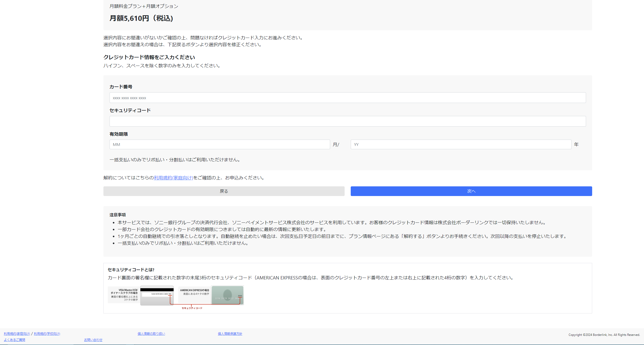Viewport: 644px width, 345px height.
Task: Click the セキュリティコードとは? heading
Action: click(131, 270)
